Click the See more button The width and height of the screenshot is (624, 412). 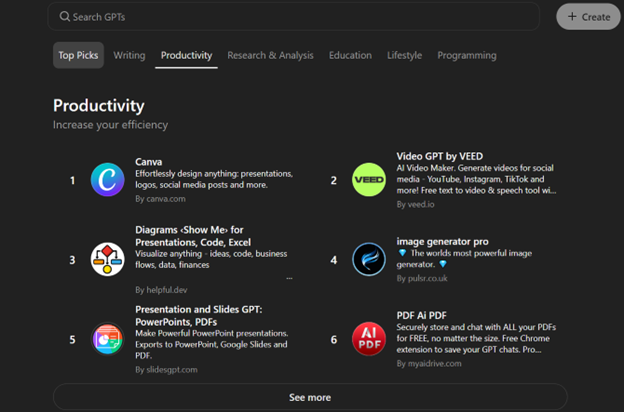pos(310,397)
